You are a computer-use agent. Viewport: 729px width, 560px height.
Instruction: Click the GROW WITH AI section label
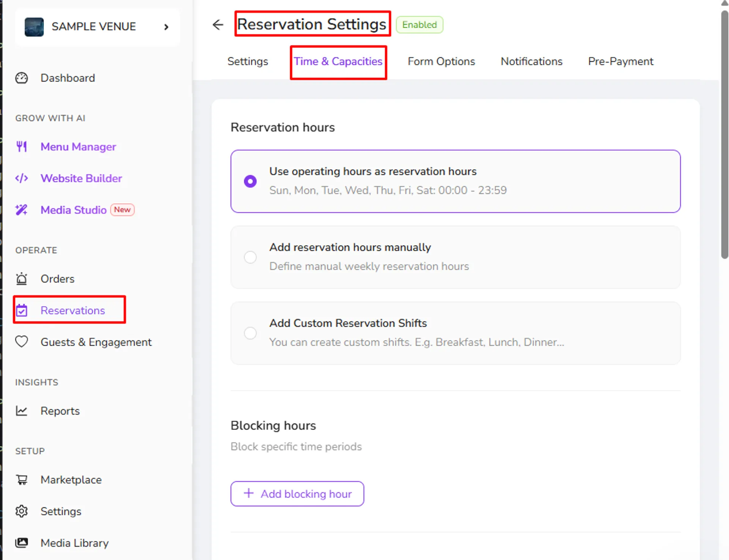[50, 118]
